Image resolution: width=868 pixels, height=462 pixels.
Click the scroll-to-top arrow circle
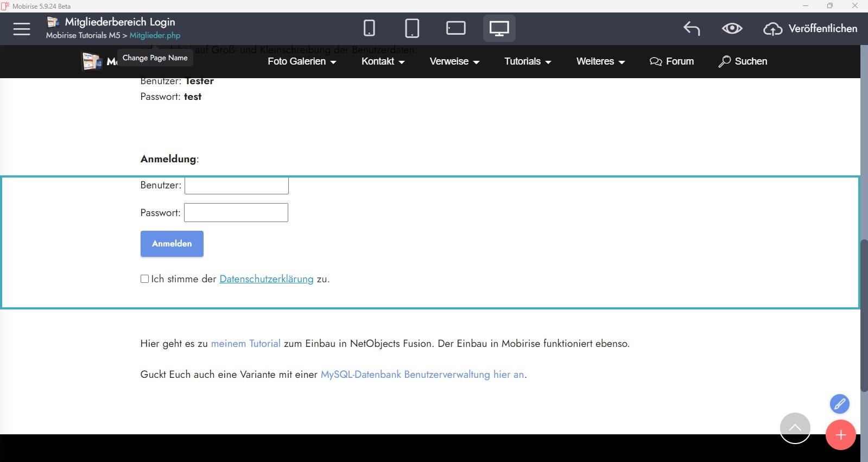[795, 428]
